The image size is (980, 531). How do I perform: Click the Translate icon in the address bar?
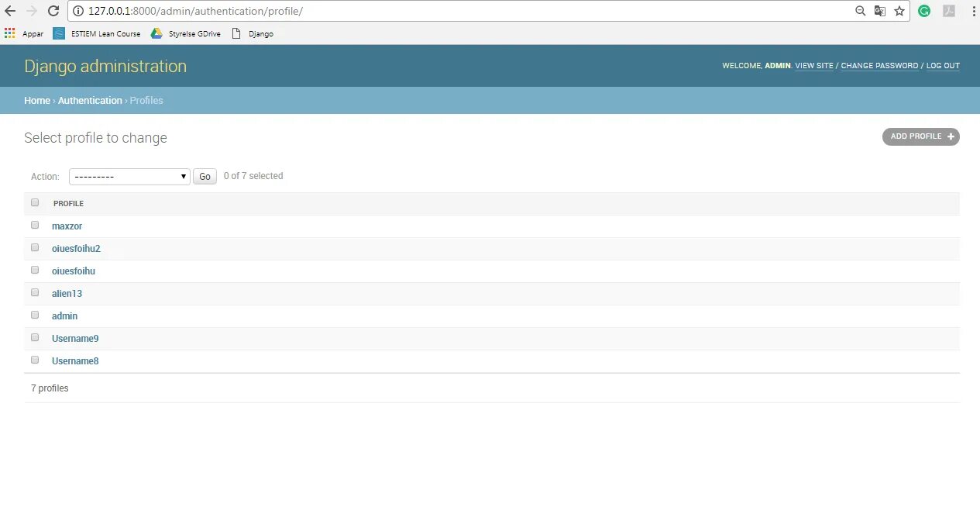click(x=880, y=11)
